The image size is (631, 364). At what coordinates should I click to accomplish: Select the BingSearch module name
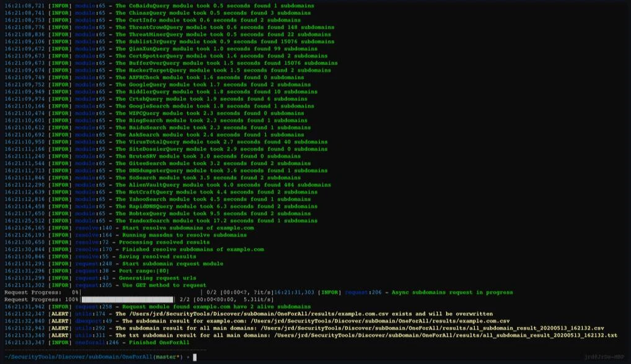(x=146, y=121)
